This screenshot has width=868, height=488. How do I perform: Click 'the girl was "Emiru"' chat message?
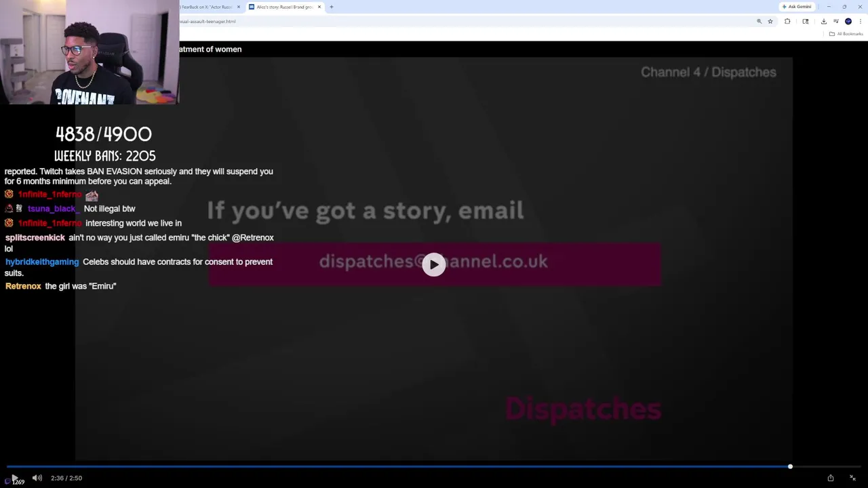click(81, 286)
